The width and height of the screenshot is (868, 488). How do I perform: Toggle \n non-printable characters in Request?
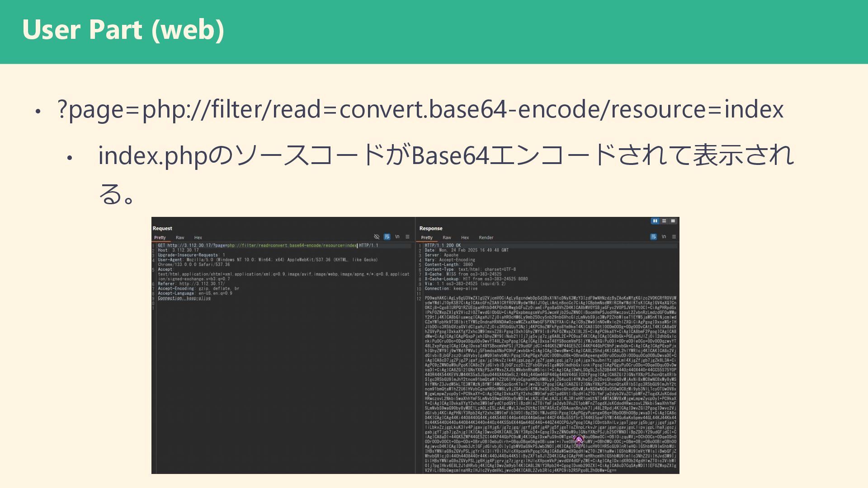pos(397,237)
